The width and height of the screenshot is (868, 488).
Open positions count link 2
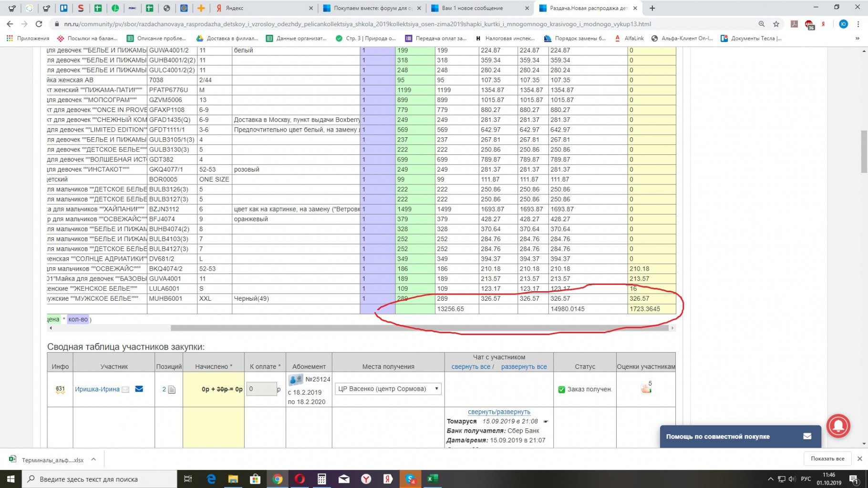(164, 389)
